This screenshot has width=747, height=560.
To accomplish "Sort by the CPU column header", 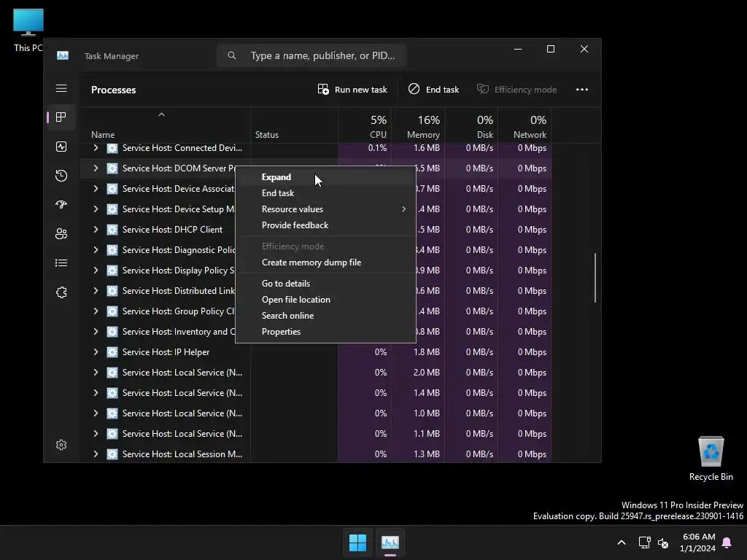I will (x=365, y=125).
